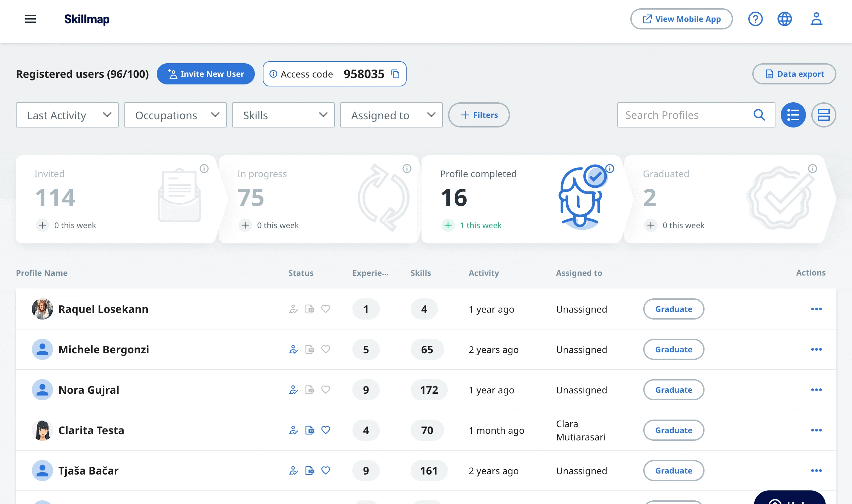Click the Skillmap logo
Screen dimensions: 852x504
[87, 19]
